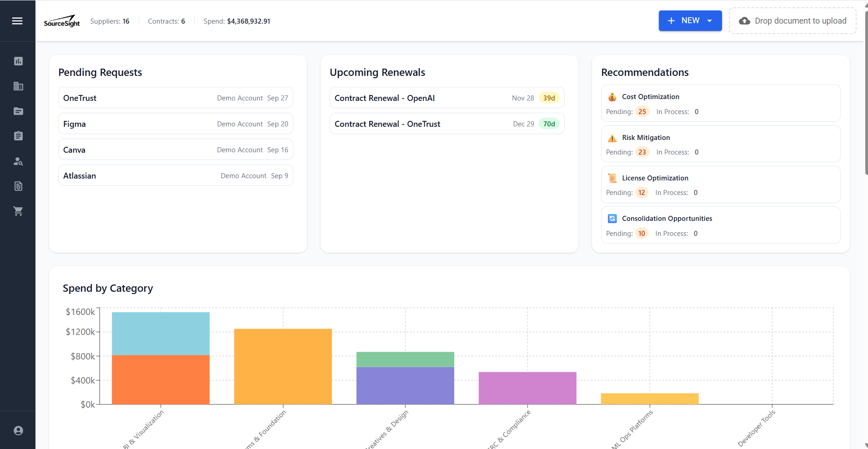Click the cloud upload icon
The image size is (868, 449).
coord(745,20)
